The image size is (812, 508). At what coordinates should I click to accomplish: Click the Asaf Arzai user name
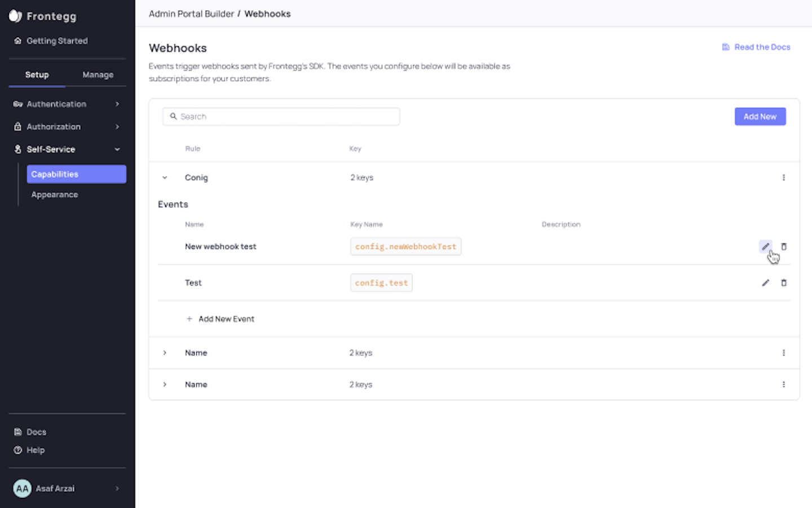click(x=55, y=488)
